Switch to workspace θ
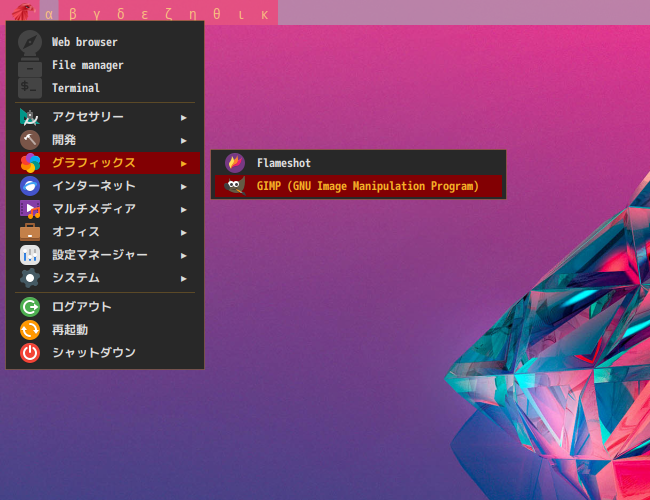 pyautogui.click(x=216, y=15)
